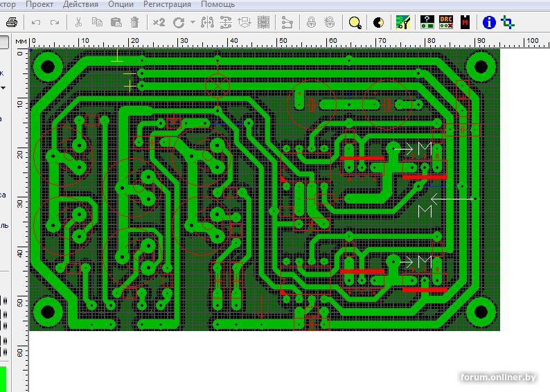
Task: Click the blue crossed-frame icon after Info
Action: (508, 22)
